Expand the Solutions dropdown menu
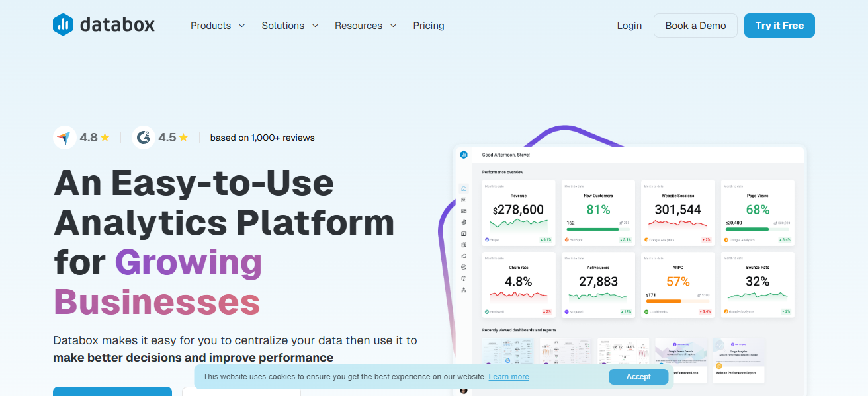The height and width of the screenshot is (396, 868). 290,26
